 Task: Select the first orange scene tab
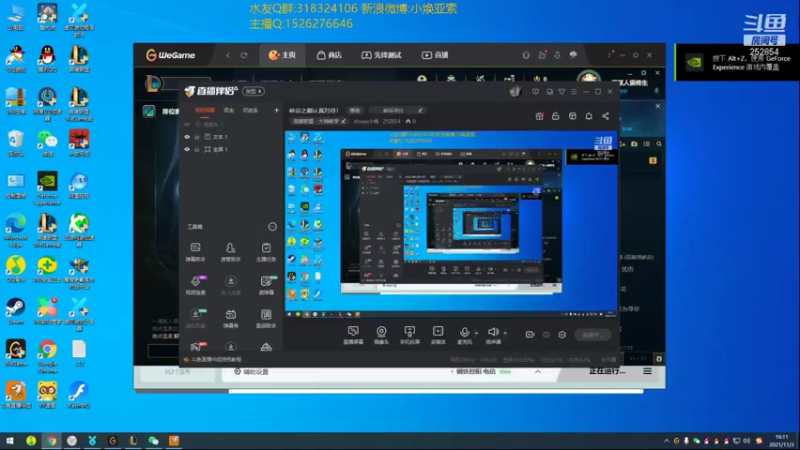(x=205, y=110)
